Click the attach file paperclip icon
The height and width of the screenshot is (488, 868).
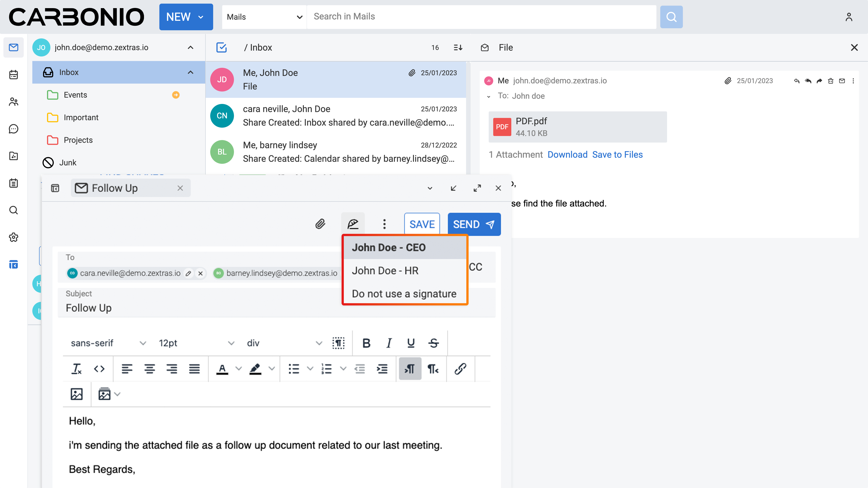tap(320, 224)
